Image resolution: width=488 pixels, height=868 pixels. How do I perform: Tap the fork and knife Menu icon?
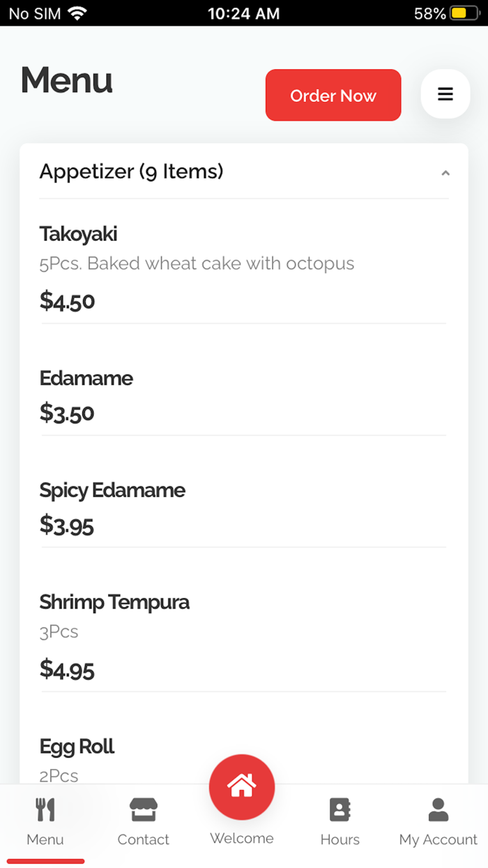45,810
